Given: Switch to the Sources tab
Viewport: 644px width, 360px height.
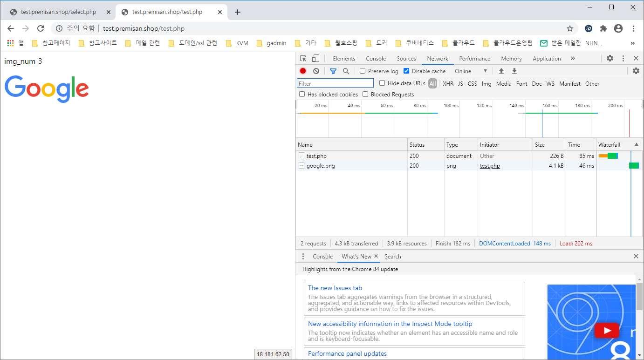Looking at the screenshot, I should (406, 59).
